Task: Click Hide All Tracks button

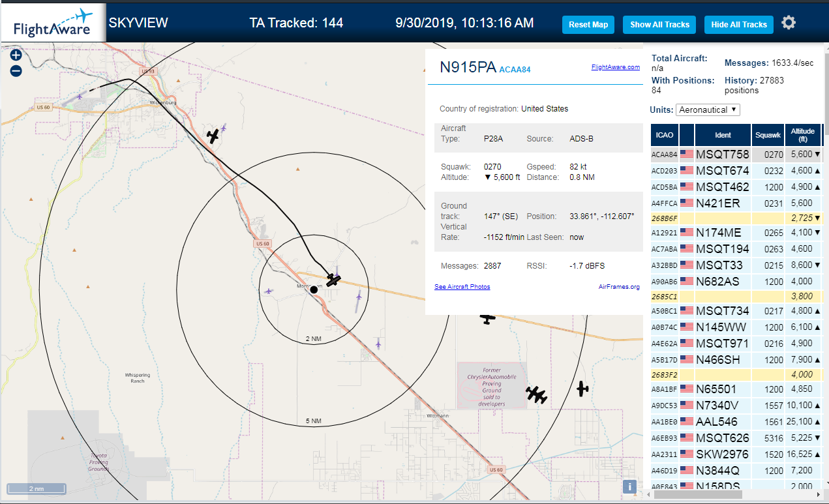Action: [739, 25]
